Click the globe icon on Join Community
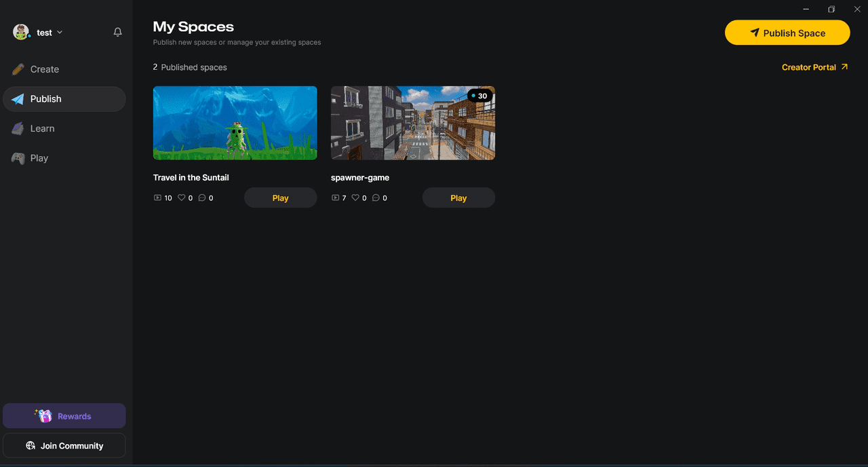This screenshot has width=868, height=467. coord(30,445)
